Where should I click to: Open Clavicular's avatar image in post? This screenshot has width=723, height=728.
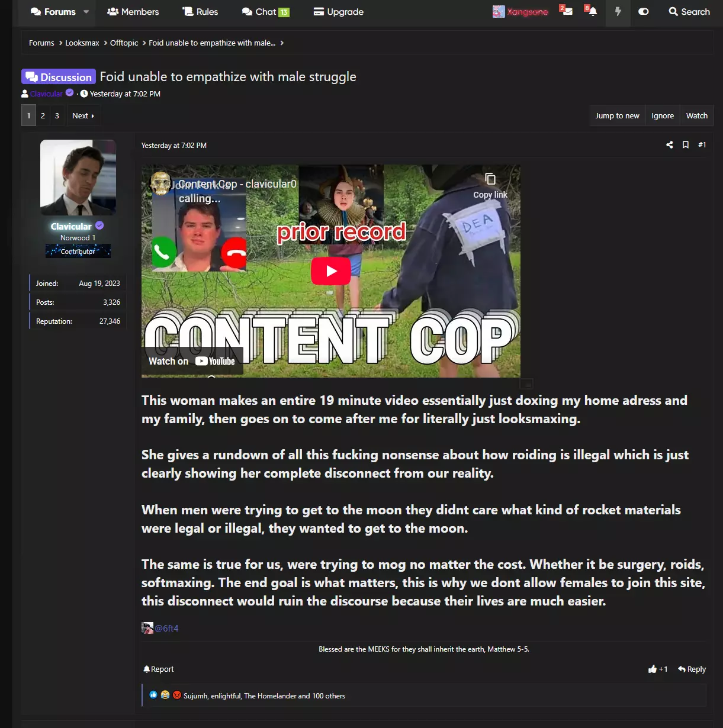click(78, 178)
